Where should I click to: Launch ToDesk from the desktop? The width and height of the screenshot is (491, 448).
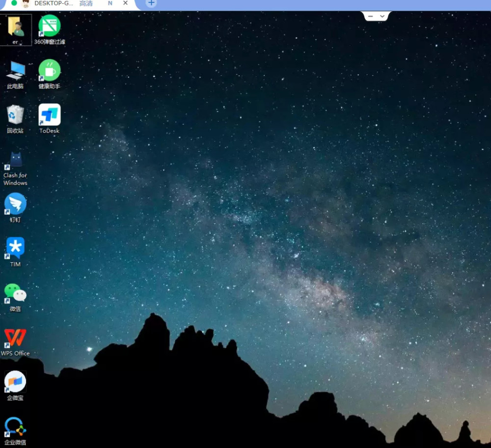coord(50,115)
